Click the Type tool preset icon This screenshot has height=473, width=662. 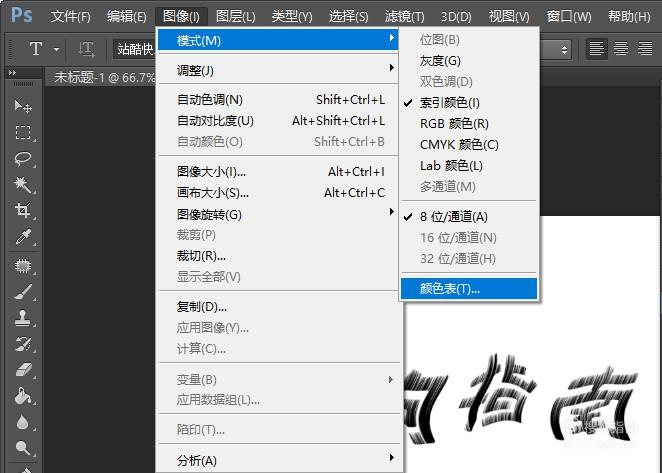point(36,49)
